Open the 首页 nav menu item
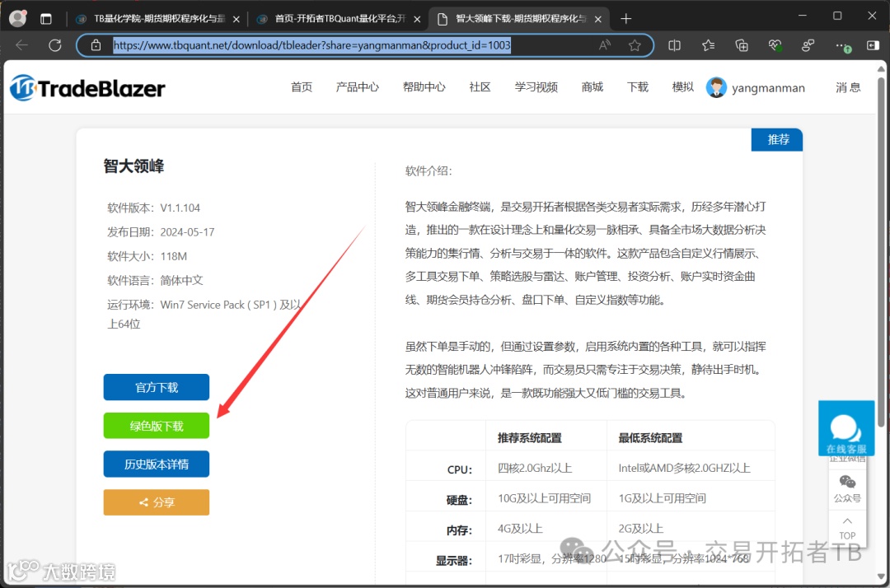Screen dimensions: 890x588 pyautogui.click(x=302, y=87)
